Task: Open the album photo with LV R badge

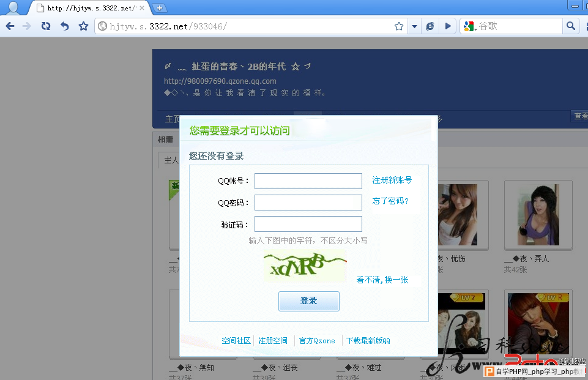Action: tap(538, 324)
